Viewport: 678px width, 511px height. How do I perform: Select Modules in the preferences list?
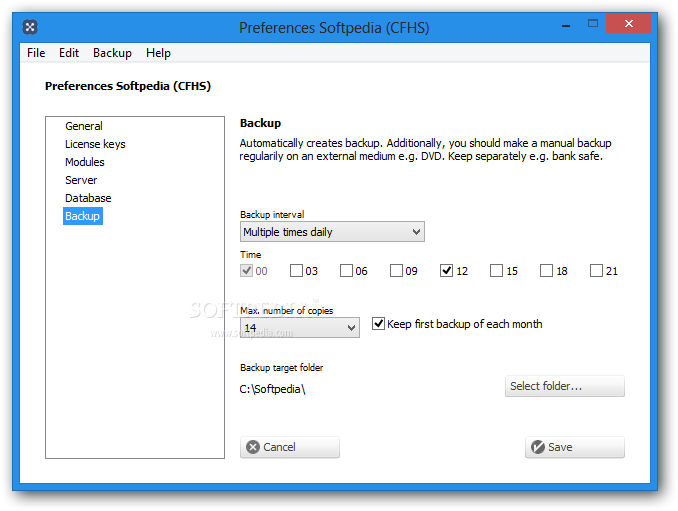pyautogui.click(x=85, y=162)
